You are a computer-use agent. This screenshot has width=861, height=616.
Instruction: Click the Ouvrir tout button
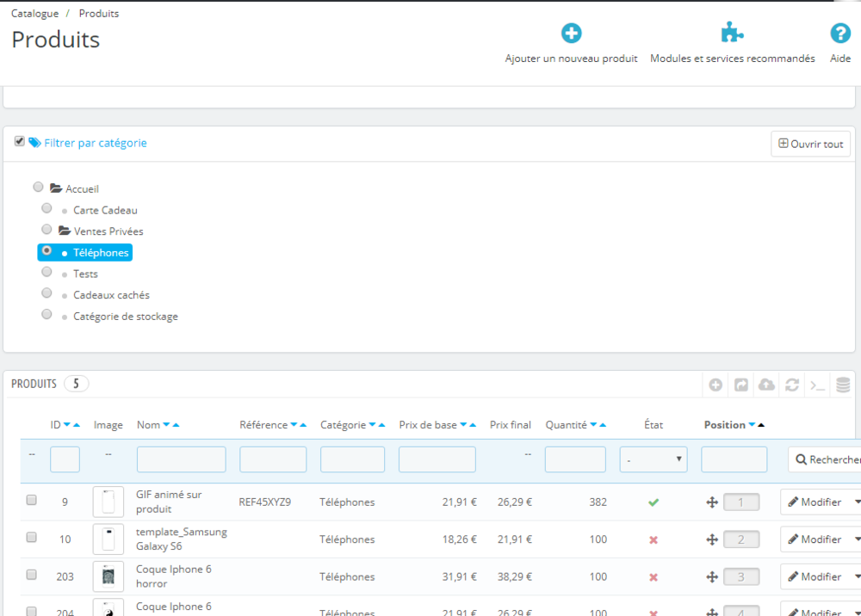coord(810,144)
